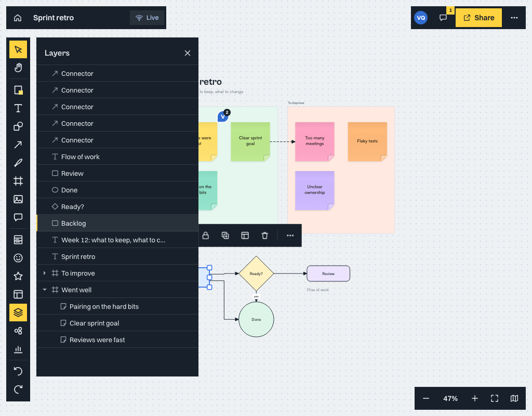Image resolution: width=532 pixels, height=416 pixels.
Task: Go to the home dashboard
Action: point(18,18)
